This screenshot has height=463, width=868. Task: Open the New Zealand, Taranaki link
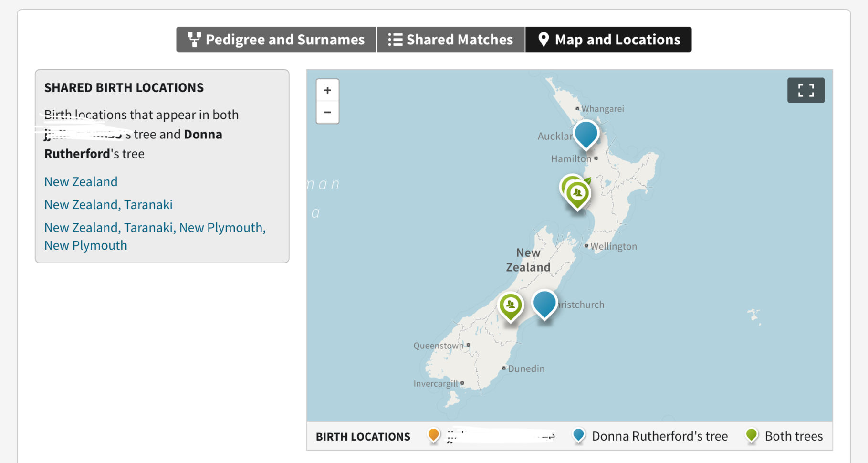click(108, 204)
